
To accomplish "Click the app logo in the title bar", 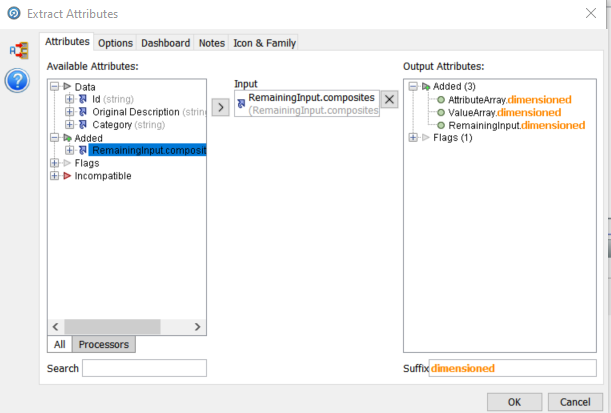I will click(14, 14).
